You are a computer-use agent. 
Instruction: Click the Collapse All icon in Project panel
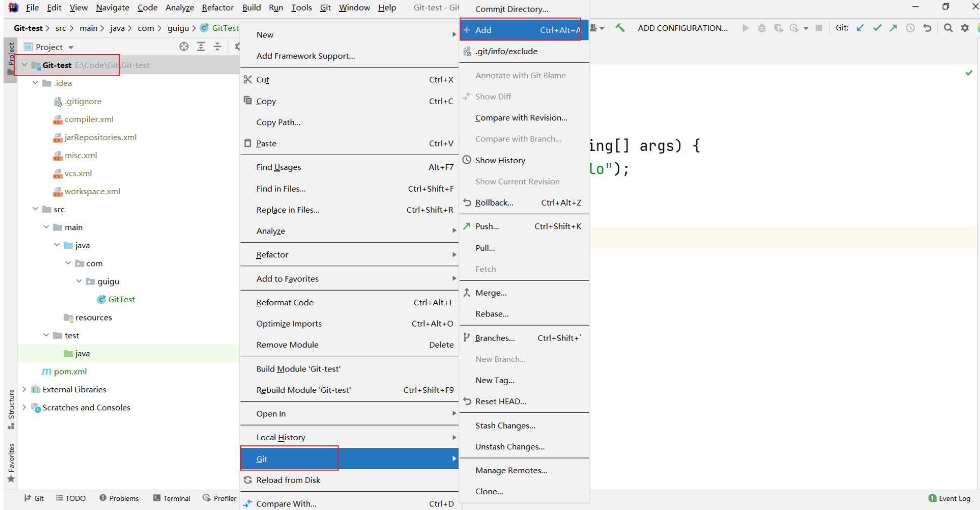point(217,47)
